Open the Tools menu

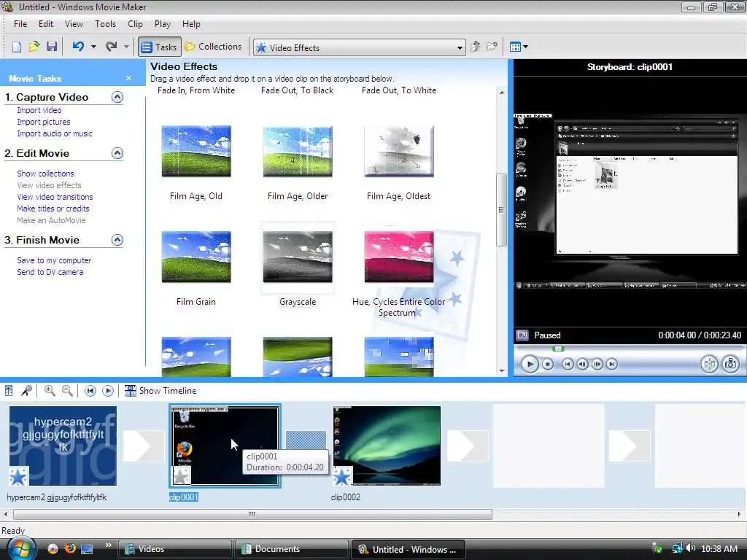[x=105, y=24]
